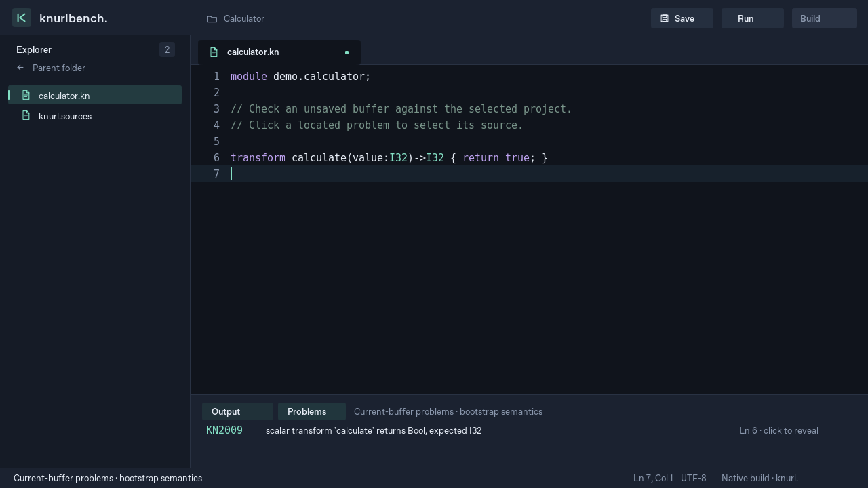
Task: Click the Explorer file count badge
Action: [x=167, y=49]
